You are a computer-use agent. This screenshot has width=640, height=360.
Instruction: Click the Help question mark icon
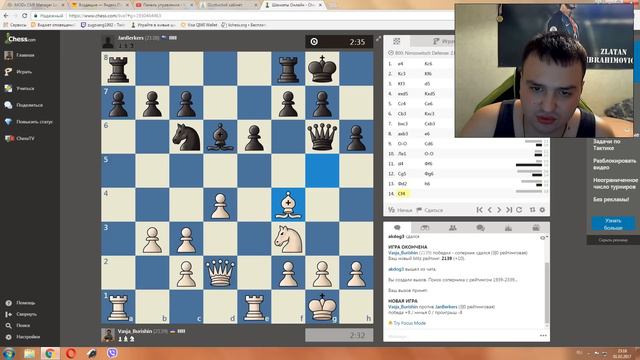(x=8, y=303)
